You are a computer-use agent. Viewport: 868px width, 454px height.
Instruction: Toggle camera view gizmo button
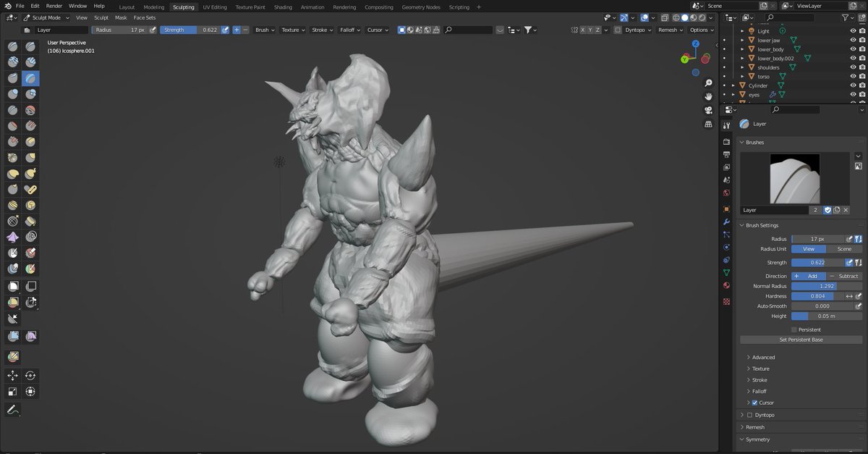(x=708, y=110)
